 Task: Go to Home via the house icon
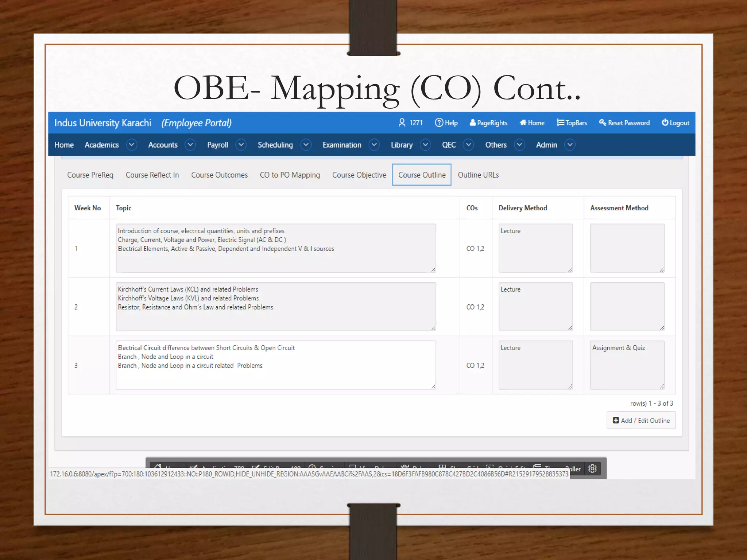(x=523, y=122)
